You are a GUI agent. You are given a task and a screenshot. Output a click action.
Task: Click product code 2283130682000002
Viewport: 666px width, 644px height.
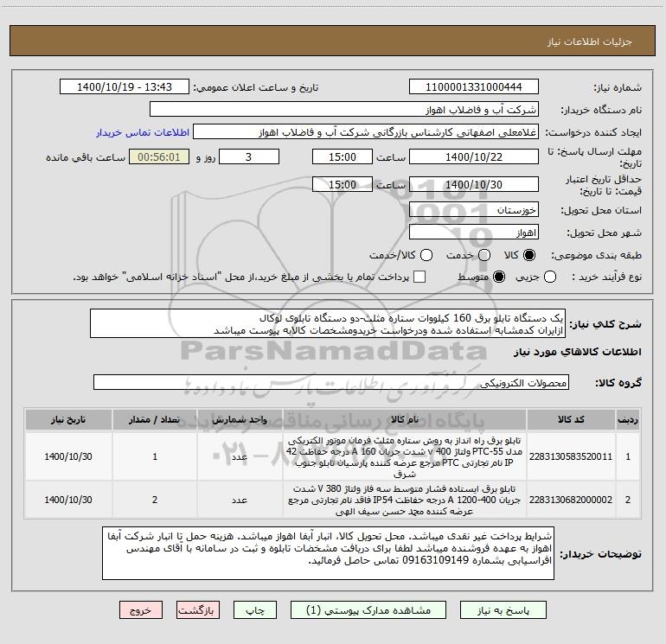coord(571,500)
